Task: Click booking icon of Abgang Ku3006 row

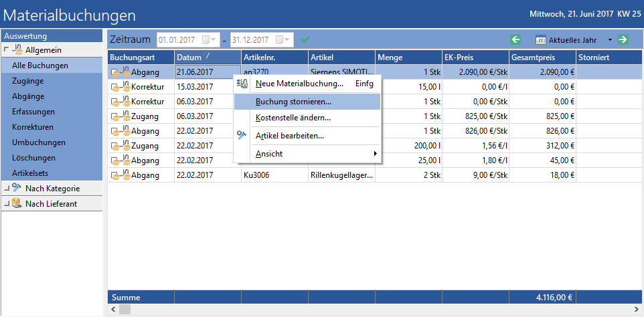Action: (x=120, y=175)
